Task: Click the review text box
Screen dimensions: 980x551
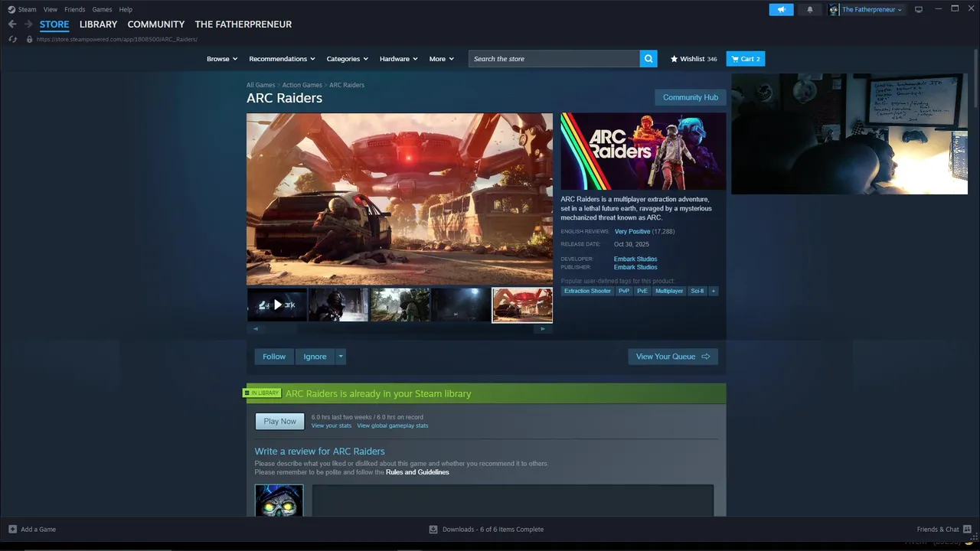Action: tap(513, 500)
